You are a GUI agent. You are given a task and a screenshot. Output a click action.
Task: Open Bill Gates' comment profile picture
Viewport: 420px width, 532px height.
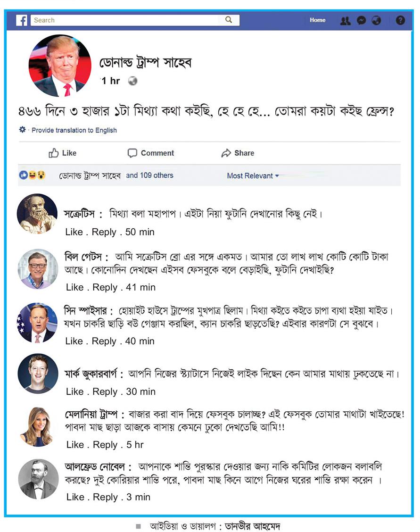pos(38,269)
